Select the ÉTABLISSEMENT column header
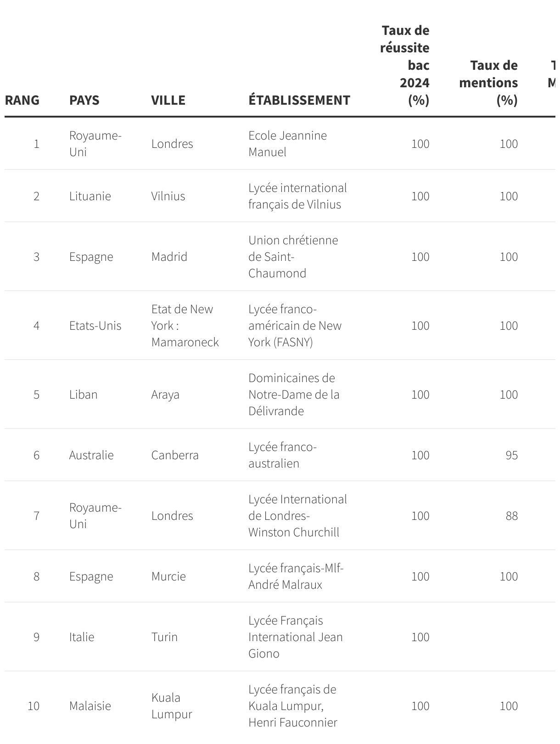 [299, 100]
